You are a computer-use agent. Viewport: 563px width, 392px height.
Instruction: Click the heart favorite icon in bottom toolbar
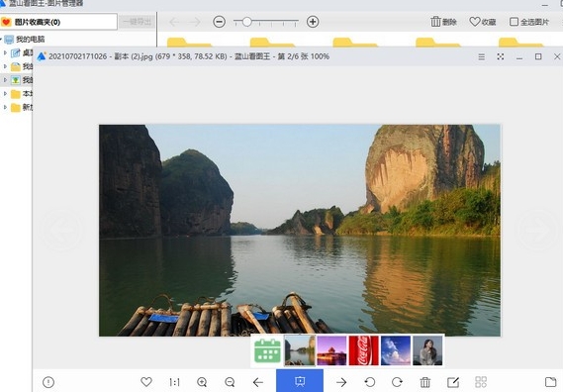pyautogui.click(x=146, y=381)
